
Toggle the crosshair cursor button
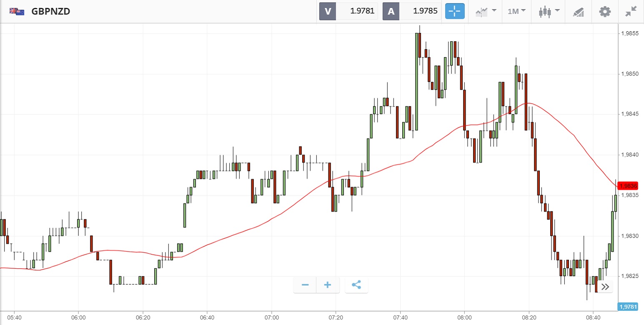coord(455,11)
